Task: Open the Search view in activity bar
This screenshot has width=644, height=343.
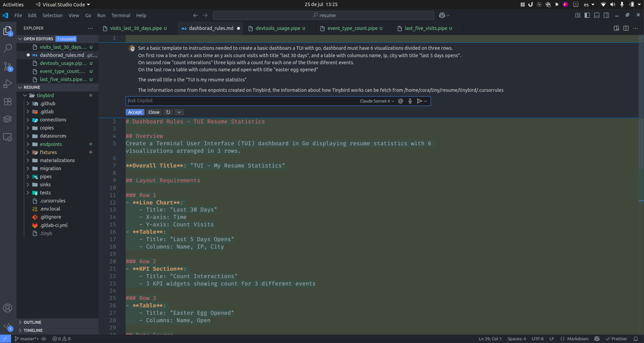Action: click(x=7, y=48)
